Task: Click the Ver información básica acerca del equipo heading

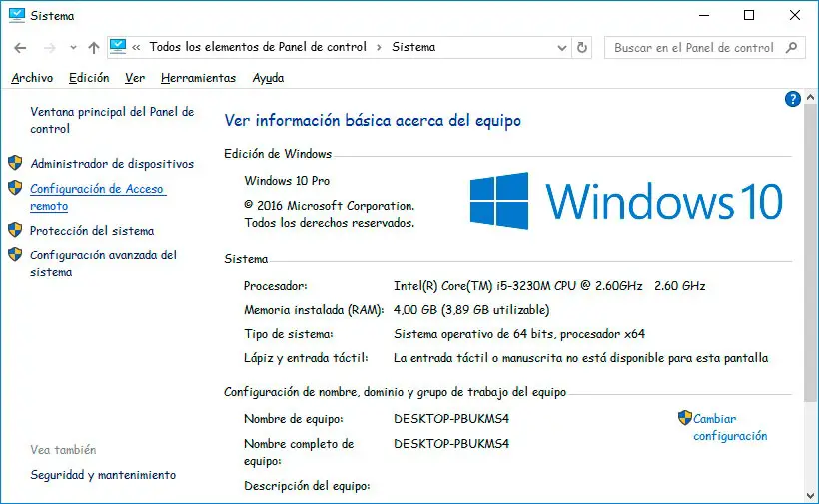Action: (373, 121)
